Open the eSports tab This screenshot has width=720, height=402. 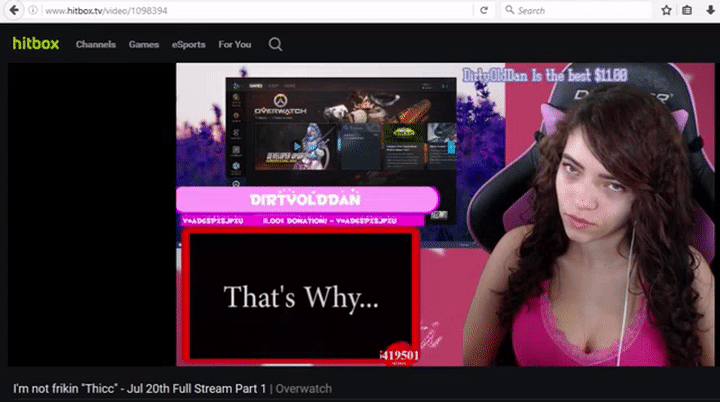[x=188, y=44]
